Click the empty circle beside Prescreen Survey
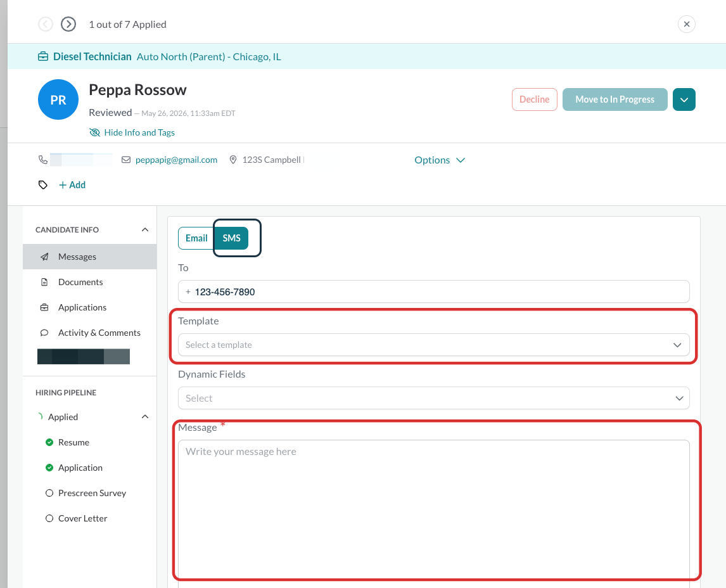Image resolution: width=726 pixels, height=588 pixels. [x=49, y=493]
